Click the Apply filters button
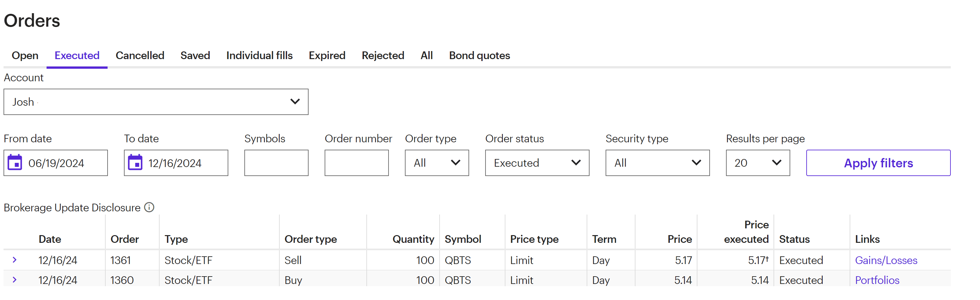 (x=878, y=163)
